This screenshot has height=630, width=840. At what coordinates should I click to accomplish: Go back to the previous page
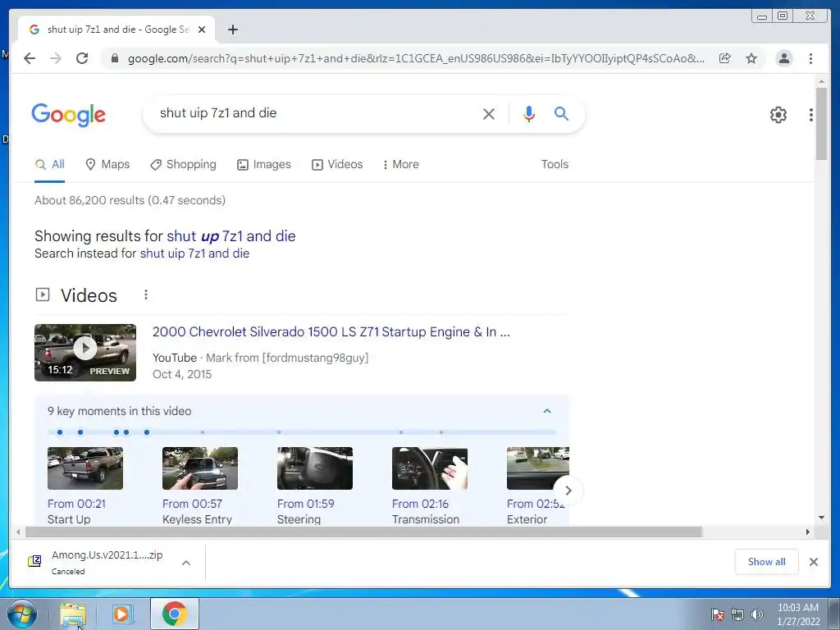pyautogui.click(x=30, y=58)
